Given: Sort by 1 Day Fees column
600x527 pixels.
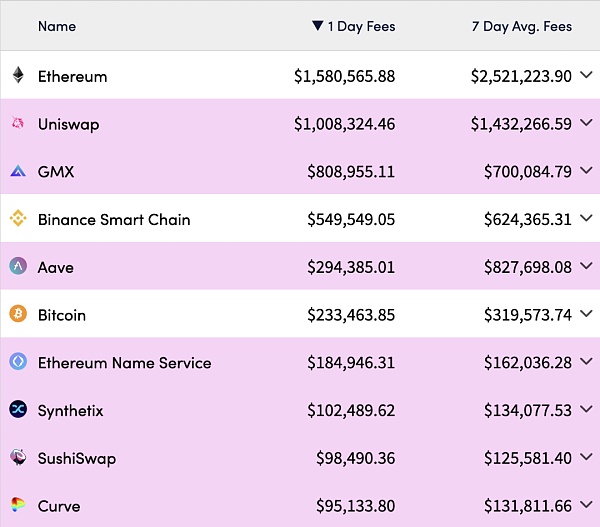Looking at the screenshot, I should [353, 26].
